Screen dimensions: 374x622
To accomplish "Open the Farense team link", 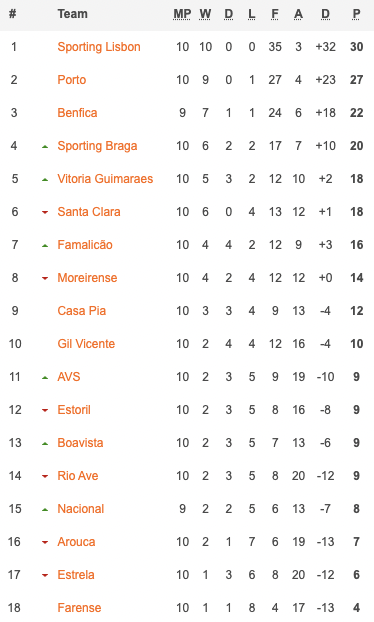I will (79, 608).
